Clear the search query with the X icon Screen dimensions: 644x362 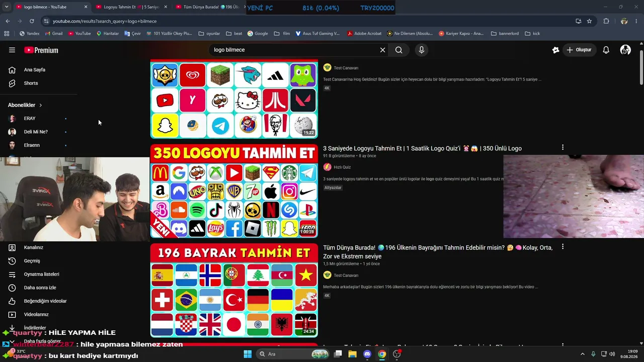(x=382, y=50)
